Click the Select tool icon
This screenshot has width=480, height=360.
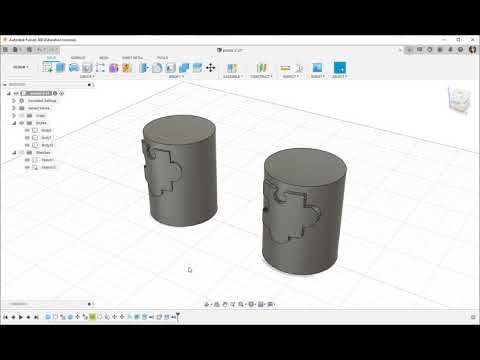[x=340, y=68]
